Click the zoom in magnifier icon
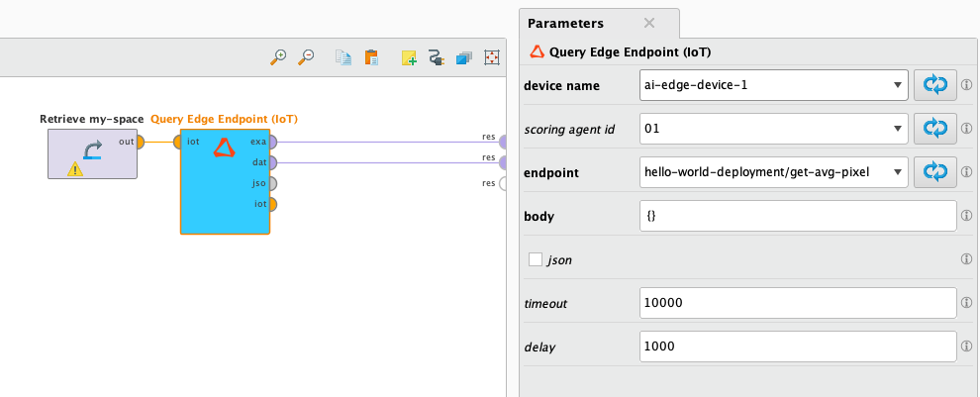This screenshot has width=980, height=397. coord(279,57)
